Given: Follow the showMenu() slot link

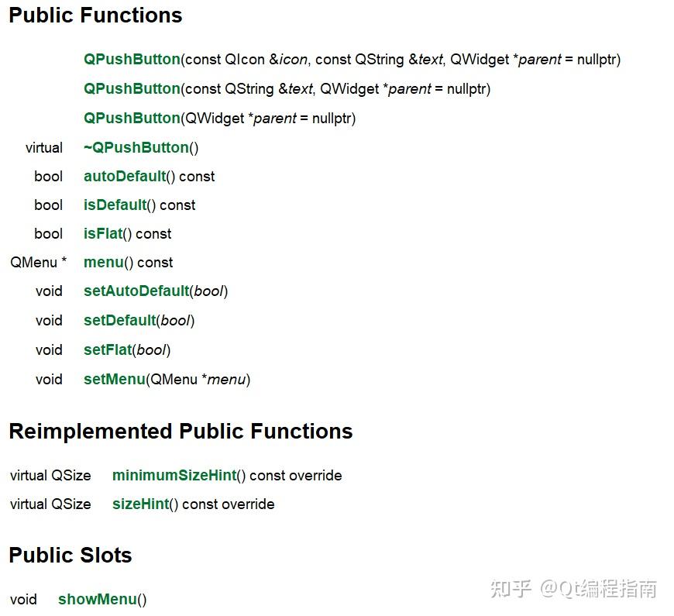Looking at the screenshot, I should pyautogui.click(x=97, y=599).
